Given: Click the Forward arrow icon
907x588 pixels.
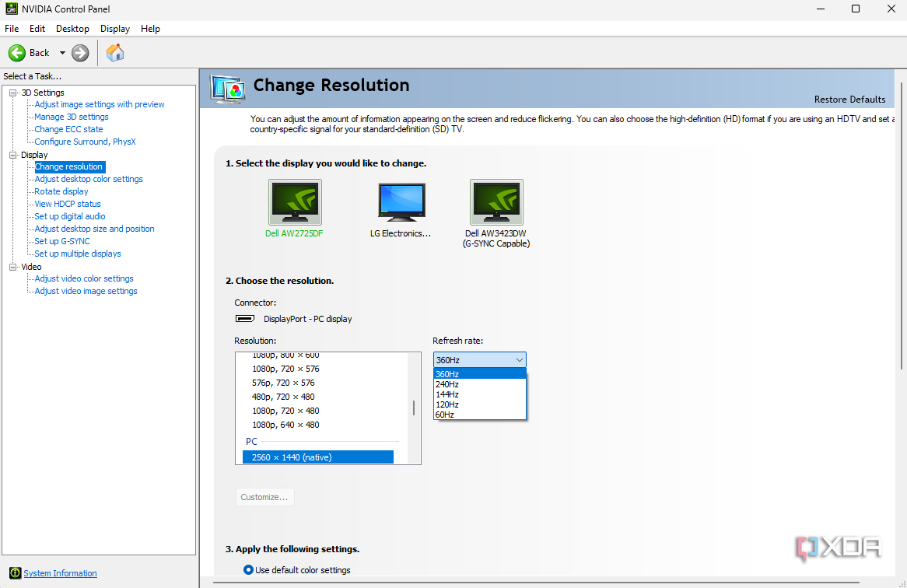Looking at the screenshot, I should [x=80, y=53].
